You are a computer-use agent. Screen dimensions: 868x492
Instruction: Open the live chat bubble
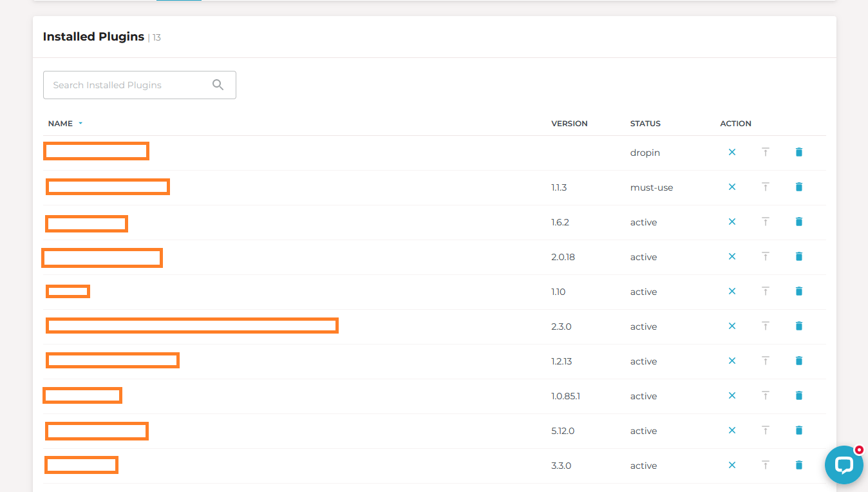[x=844, y=465]
